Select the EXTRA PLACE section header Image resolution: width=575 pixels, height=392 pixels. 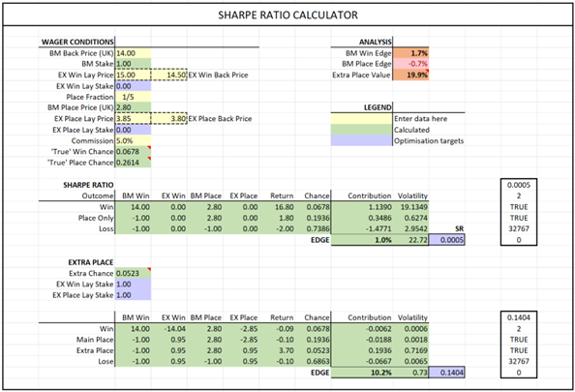(91, 262)
